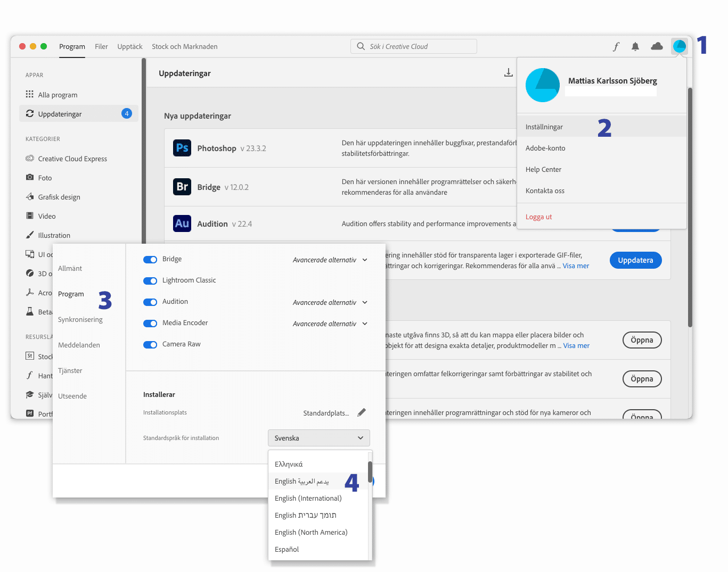Expand Avancerade alternativ for Bridge

pos(330,260)
